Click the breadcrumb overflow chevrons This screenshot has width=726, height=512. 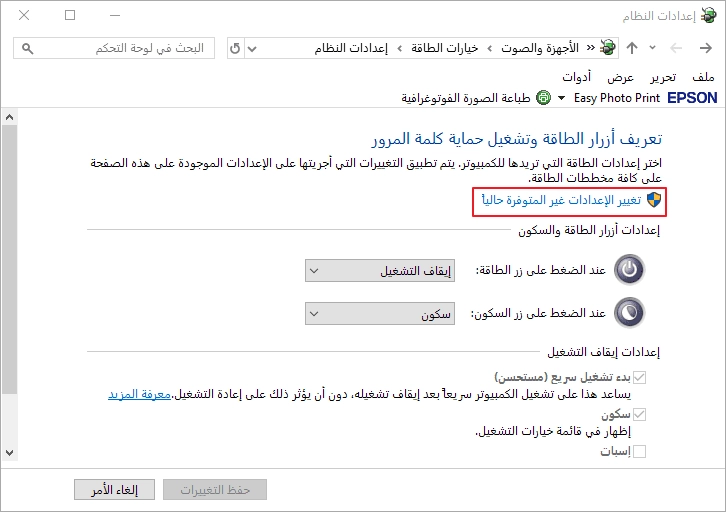590,48
